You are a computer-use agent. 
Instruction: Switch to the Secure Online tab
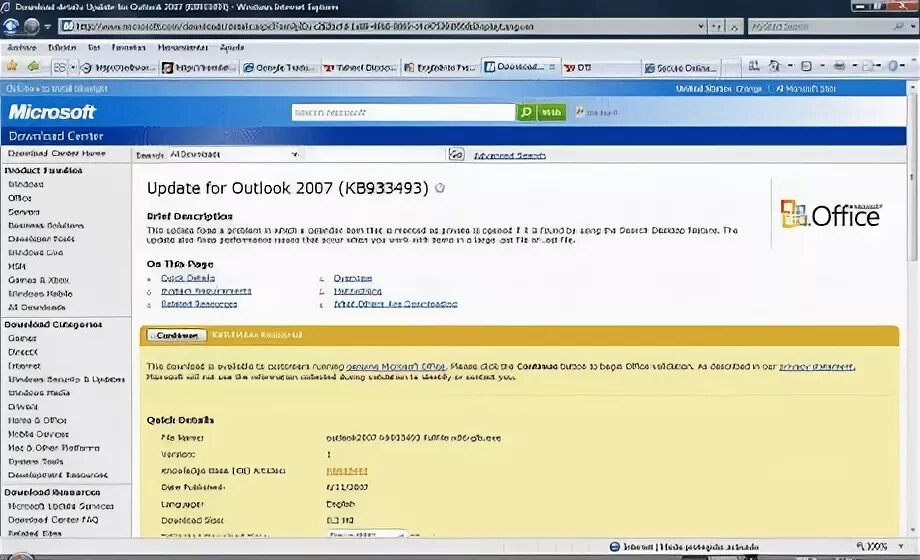[681, 68]
